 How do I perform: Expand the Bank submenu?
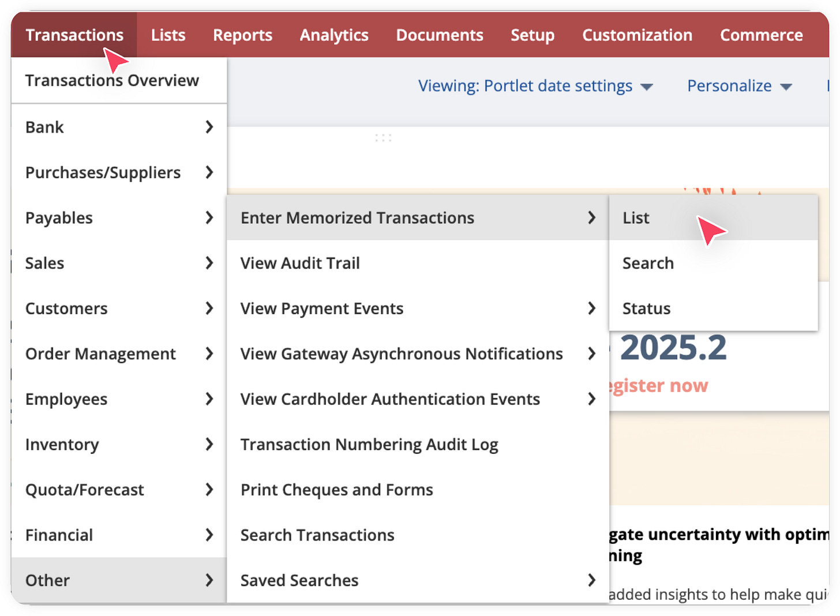(x=119, y=127)
